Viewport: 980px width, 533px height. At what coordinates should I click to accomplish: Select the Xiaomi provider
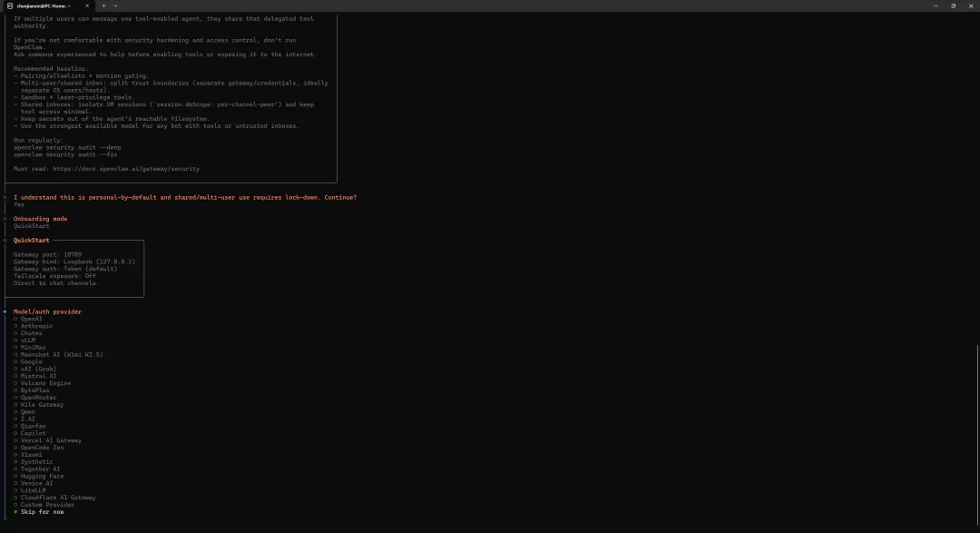coord(28,455)
